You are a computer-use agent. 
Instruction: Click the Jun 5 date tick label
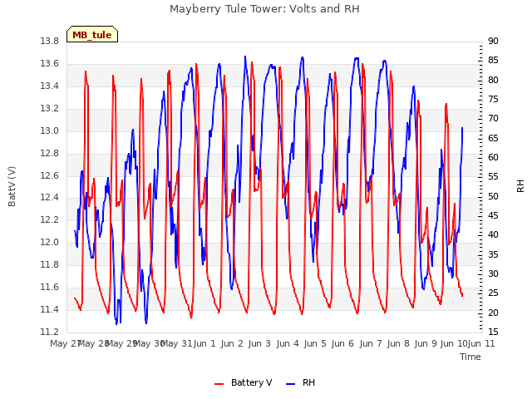[x=315, y=343]
